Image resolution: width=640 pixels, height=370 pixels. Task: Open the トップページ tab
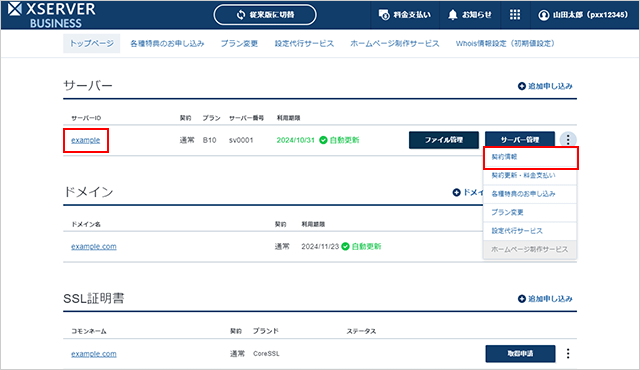coord(91,43)
